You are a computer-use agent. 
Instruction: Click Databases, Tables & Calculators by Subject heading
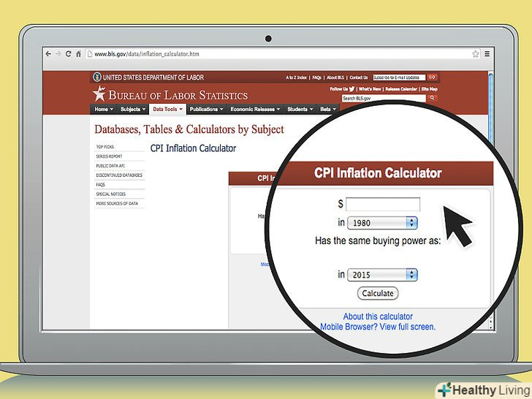[x=189, y=129]
